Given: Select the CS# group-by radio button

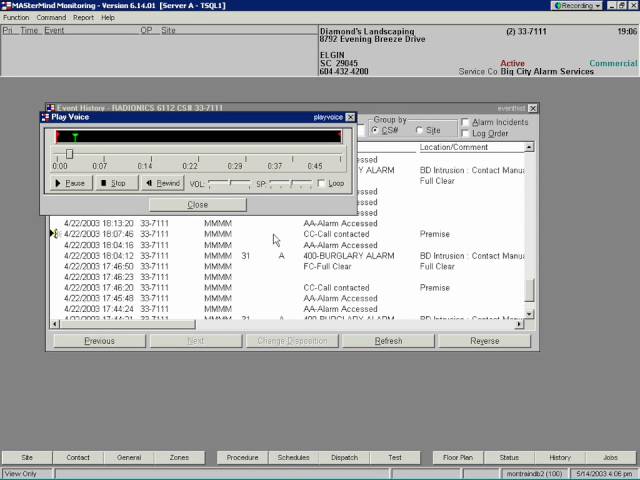Looking at the screenshot, I should [375, 130].
